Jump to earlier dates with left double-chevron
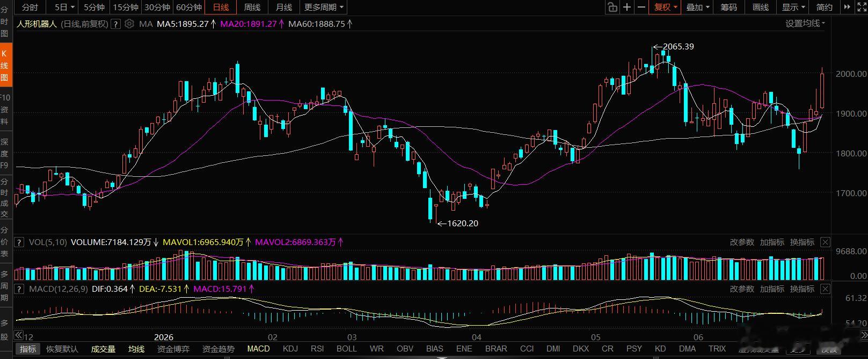The image size is (868, 359). point(19,335)
